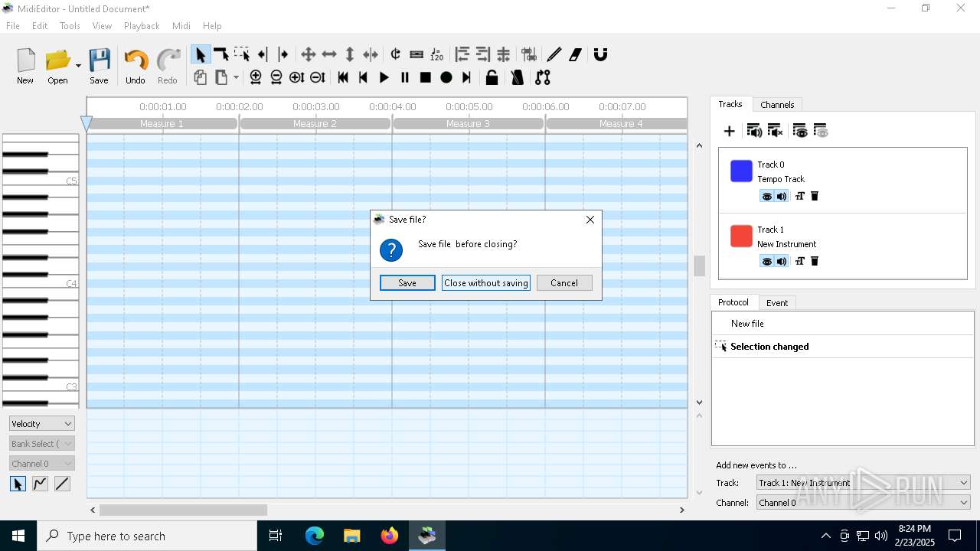Click the tempo 120 toolbar icon
The image size is (980, 551).
pyautogui.click(x=437, y=54)
